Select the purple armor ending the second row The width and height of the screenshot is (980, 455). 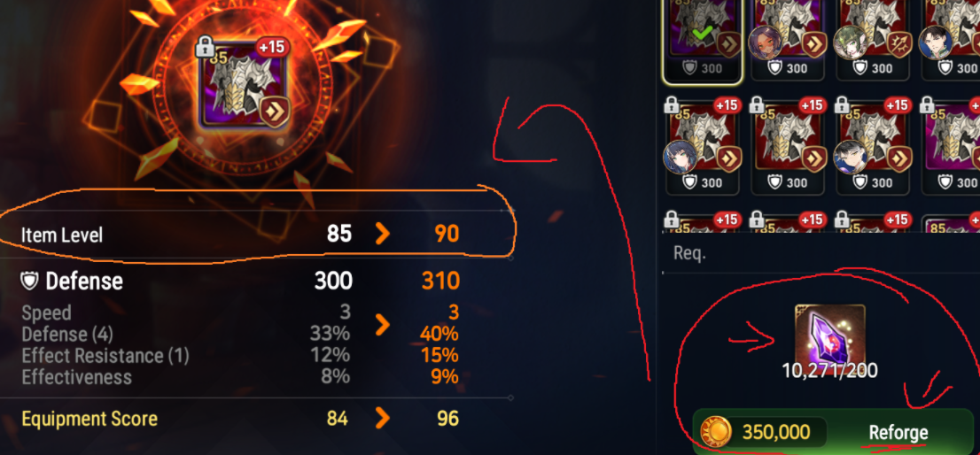coord(951,147)
